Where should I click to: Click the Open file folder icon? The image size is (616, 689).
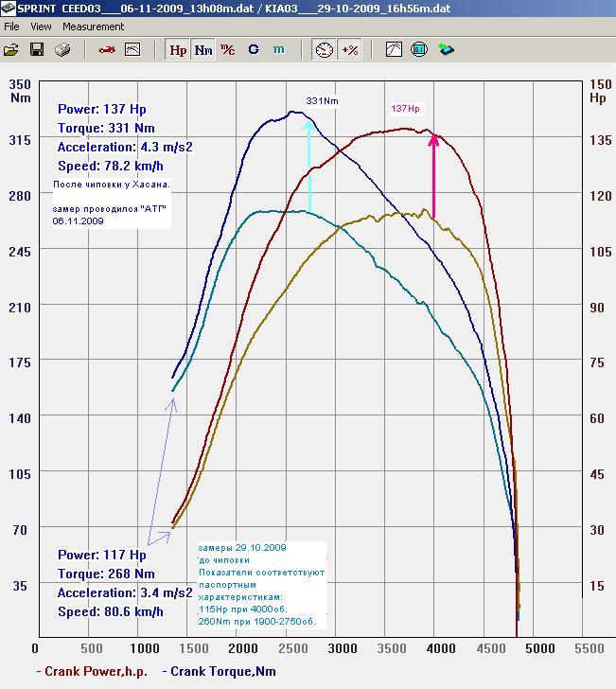(x=12, y=49)
